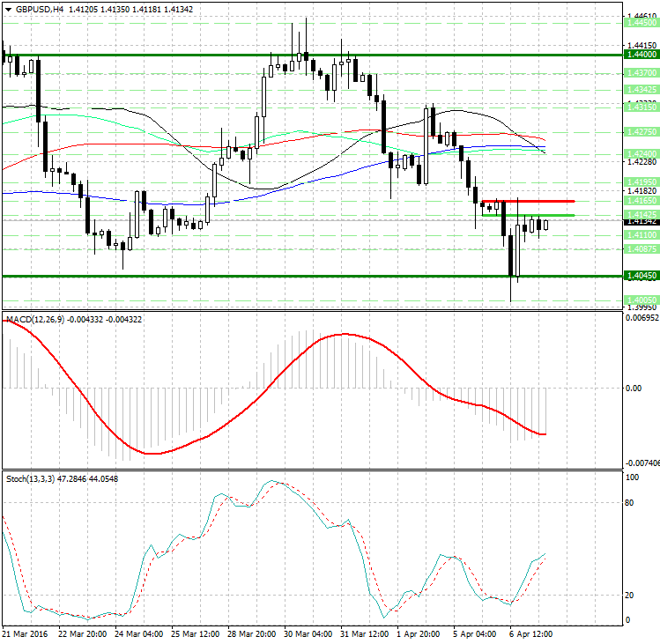
Task: Click the current price tag 1.41342
Action: tap(640, 222)
